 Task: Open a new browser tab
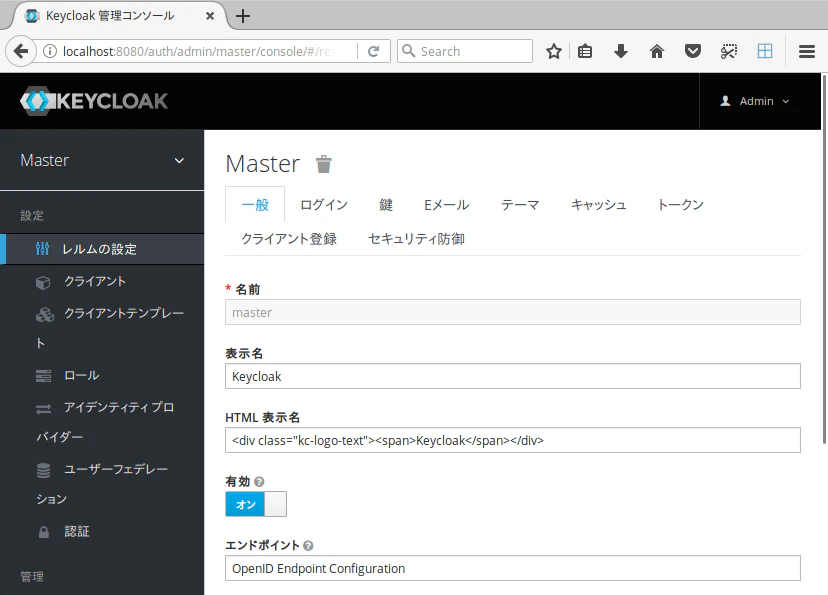(x=242, y=16)
